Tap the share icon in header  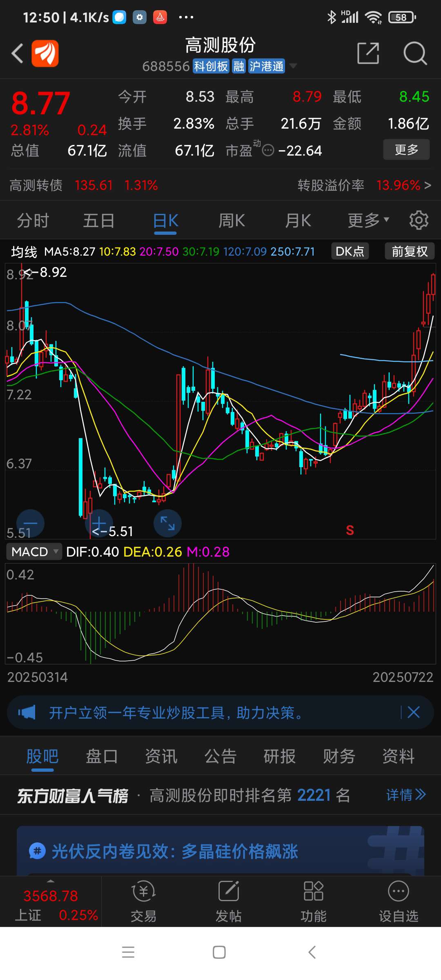[x=368, y=53]
